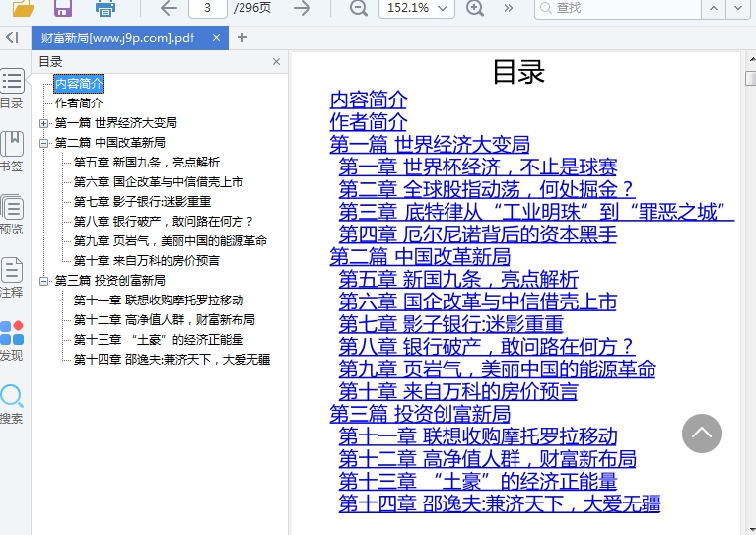Open the 发现 discover panel
Viewport: 756px width, 535px height.
click(12, 341)
